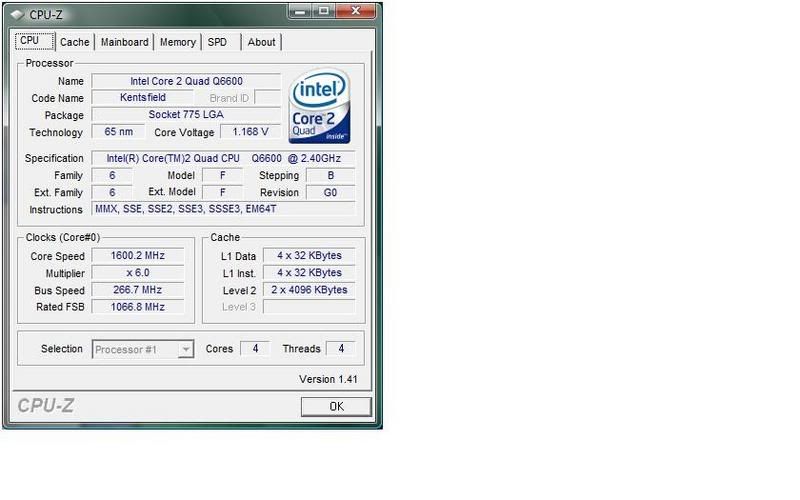
Task: Click the L1 Inst. value 4 x 32 KBytes
Action: (x=309, y=273)
